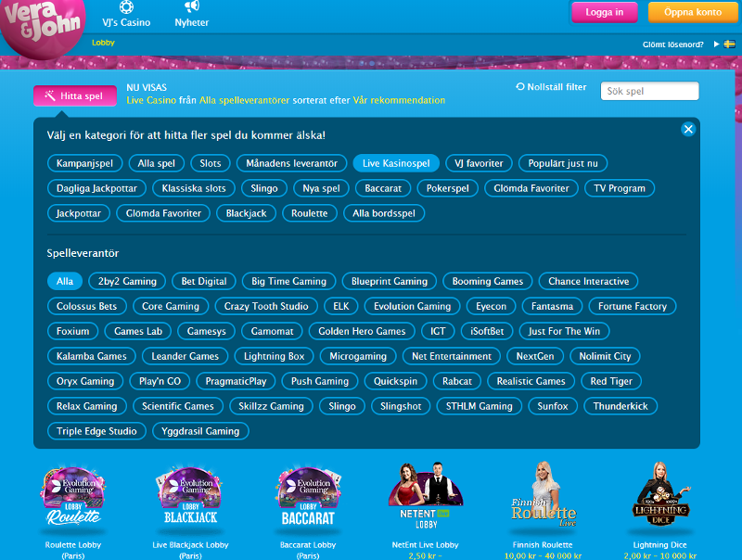Image resolution: width=742 pixels, height=560 pixels.
Task: Click the Vera&John logo
Action: pos(43,28)
